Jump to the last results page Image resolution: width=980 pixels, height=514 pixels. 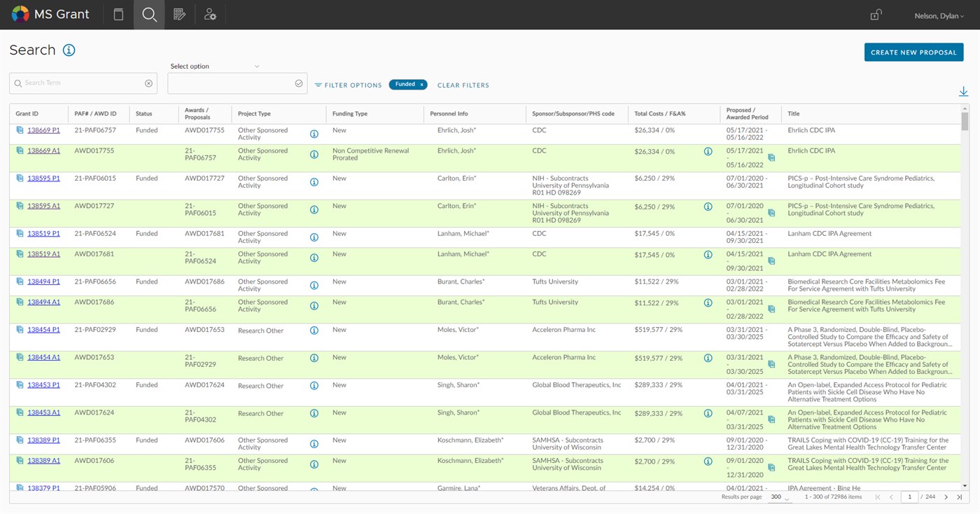click(x=959, y=497)
